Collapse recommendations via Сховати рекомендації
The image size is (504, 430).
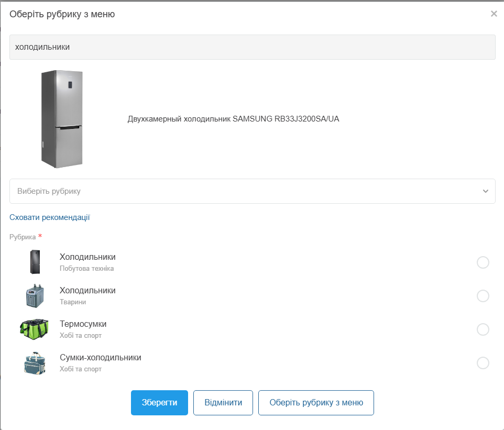tap(49, 217)
